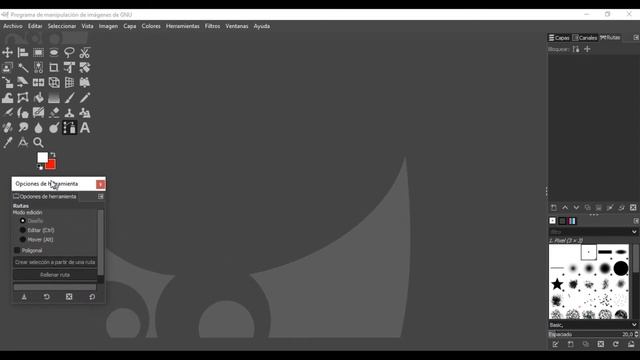Select Editar (Ctrl) edit mode

point(23,230)
